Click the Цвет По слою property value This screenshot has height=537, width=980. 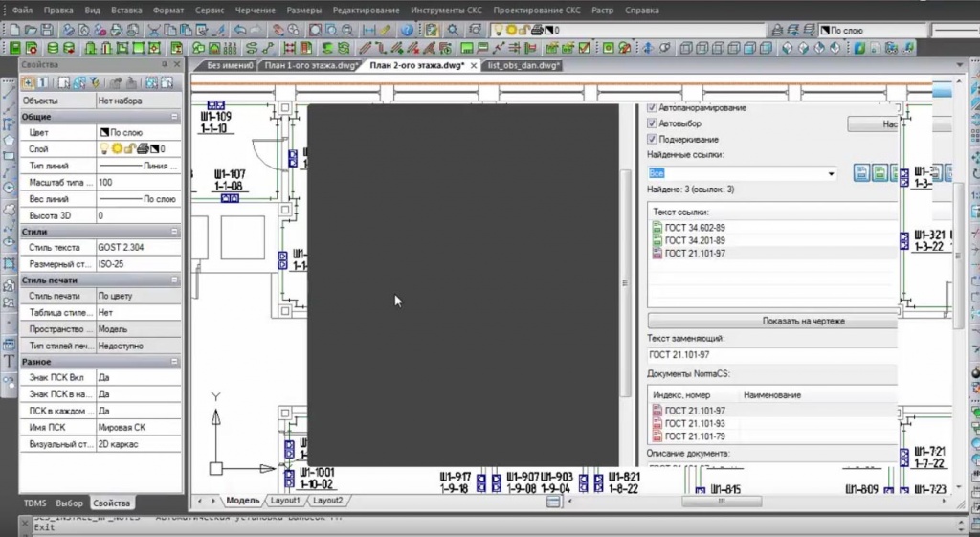click(138, 132)
